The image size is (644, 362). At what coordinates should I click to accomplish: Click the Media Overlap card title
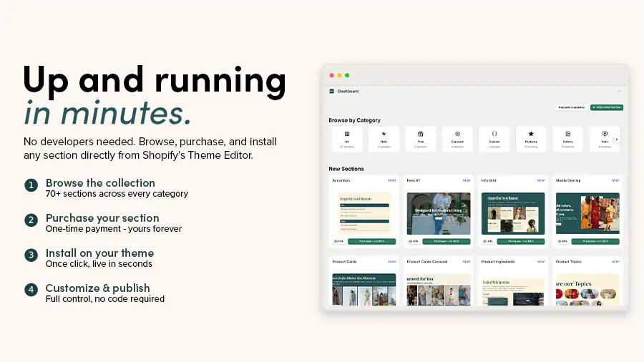[568, 180]
